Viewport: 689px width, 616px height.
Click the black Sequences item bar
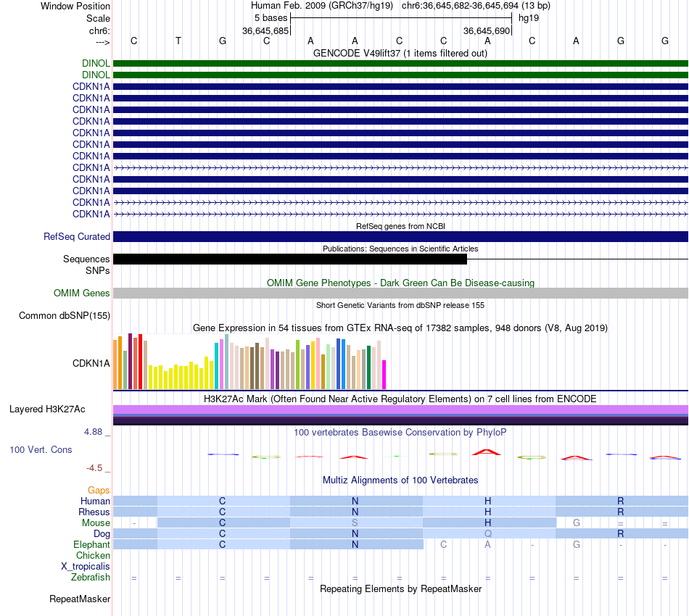point(290,259)
